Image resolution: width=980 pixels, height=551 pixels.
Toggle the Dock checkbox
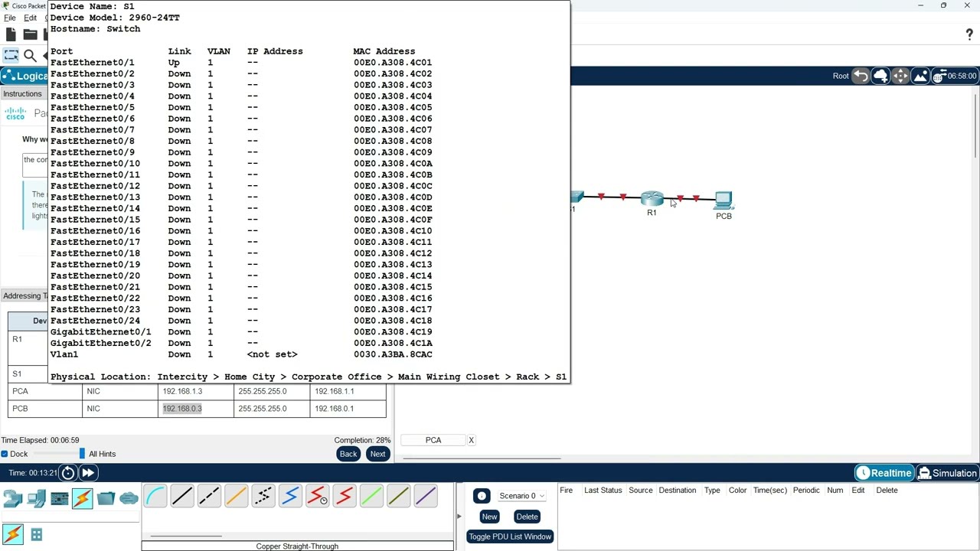click(5, 454)
